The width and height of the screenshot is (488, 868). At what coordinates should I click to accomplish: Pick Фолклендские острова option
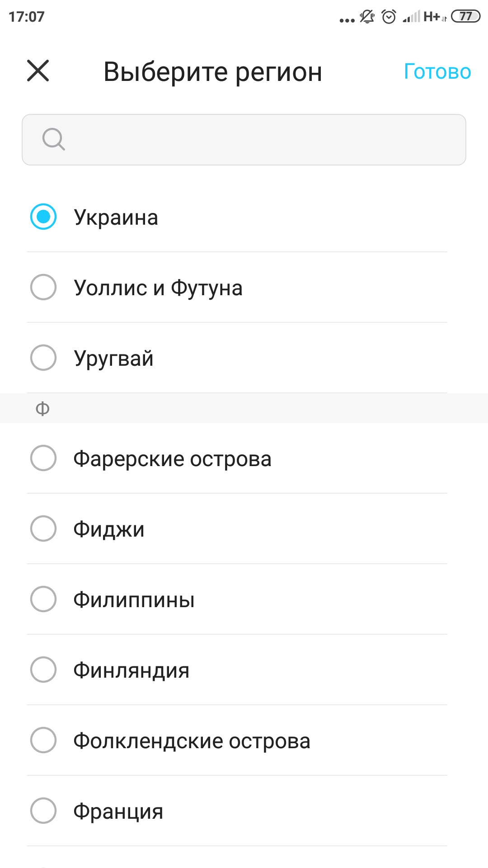[43, 740]
